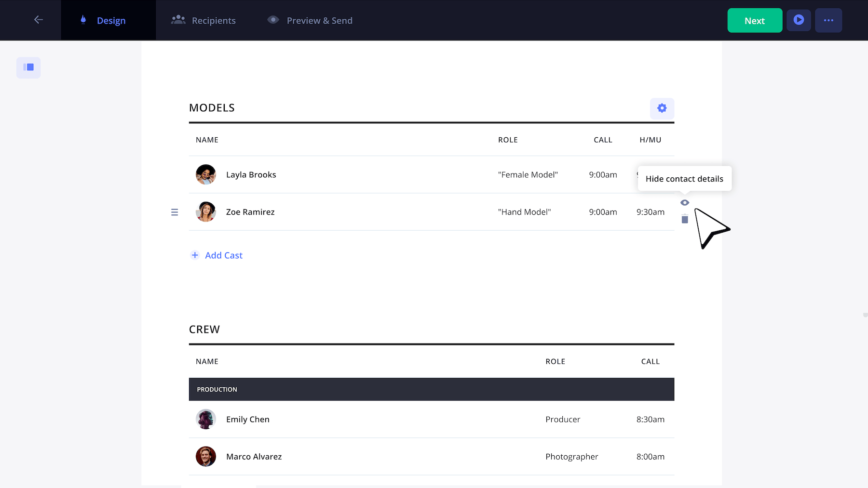This screenshot has height=488, width=868.
Task: Click Models table NAME column header
Action: [x=207, y=140]
